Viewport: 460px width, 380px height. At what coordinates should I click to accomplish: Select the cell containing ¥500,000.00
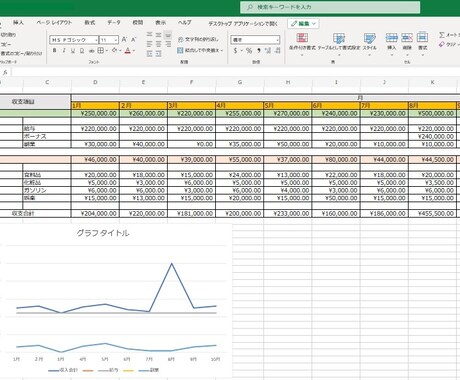pos(432,114)
